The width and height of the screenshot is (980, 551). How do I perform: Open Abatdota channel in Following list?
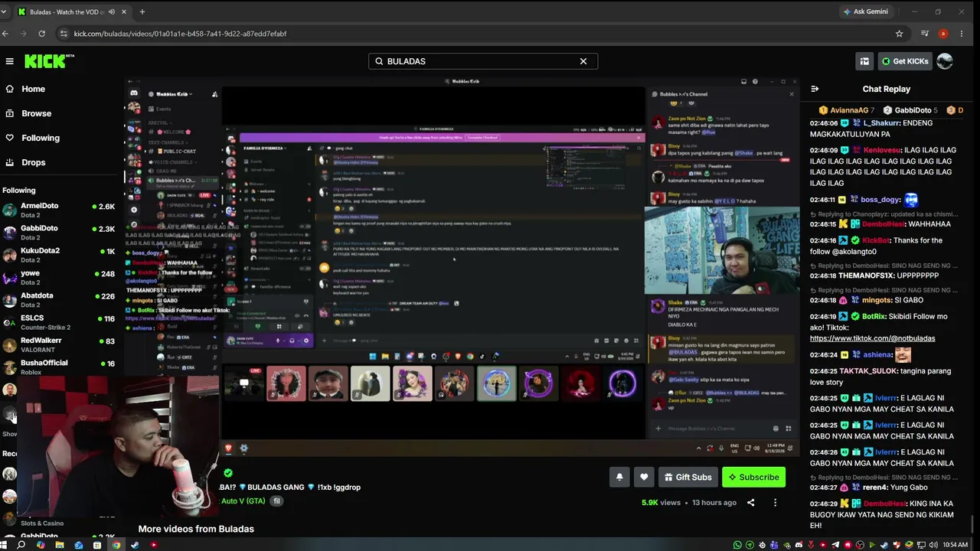[58, 300]
